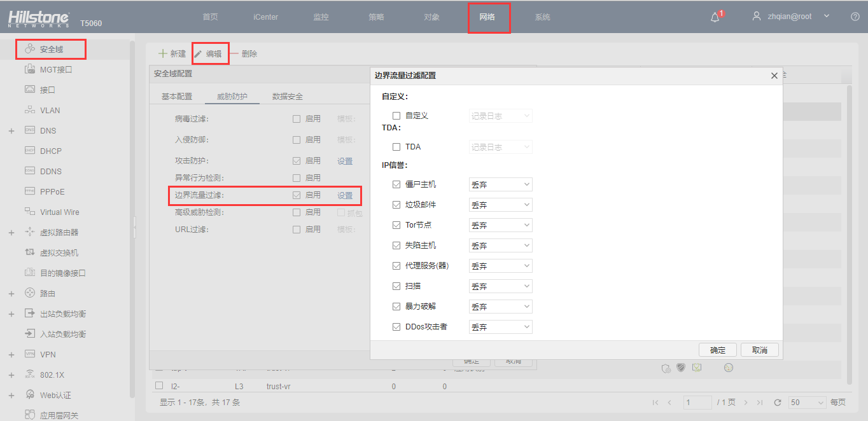Open 出站负载均衡 in the sidebar
This screenshot has height=421, width=868.
pyautogui.click(x=62, y=314)
